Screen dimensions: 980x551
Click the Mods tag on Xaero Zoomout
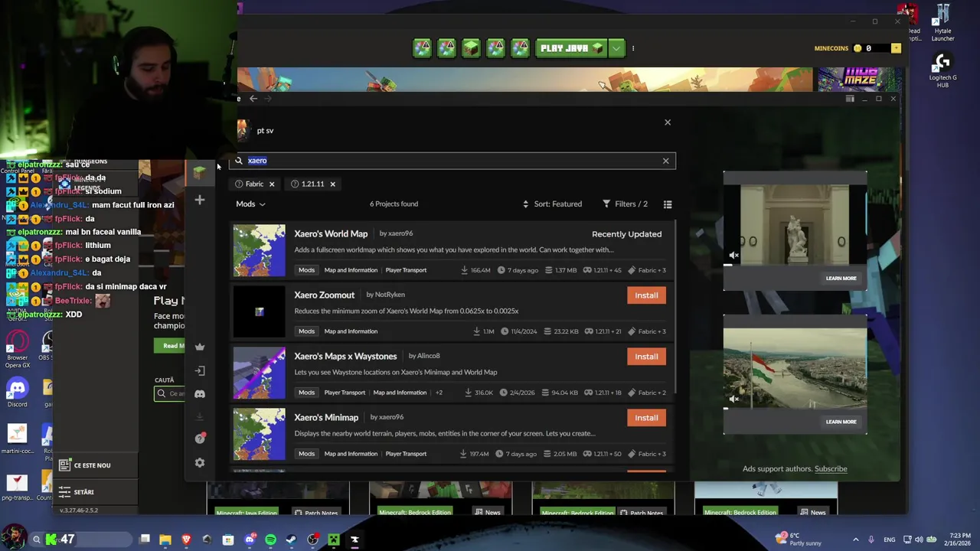(x=306, y=331)
